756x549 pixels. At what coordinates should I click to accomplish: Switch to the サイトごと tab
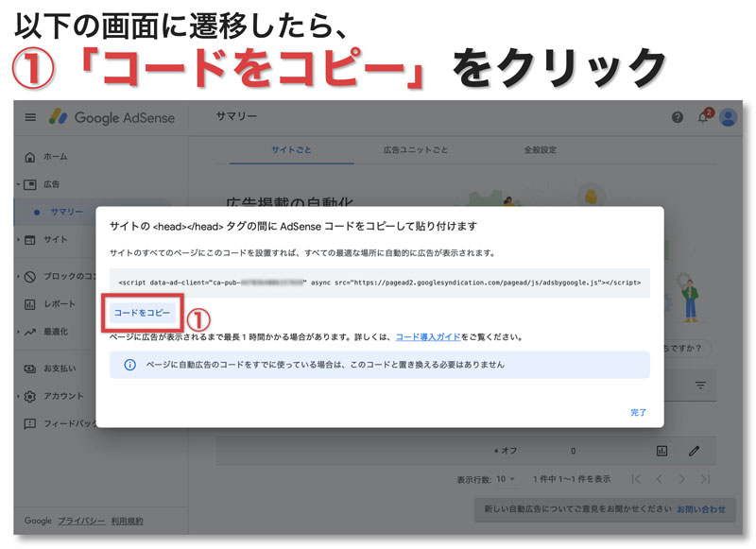[x=291, y=150]
